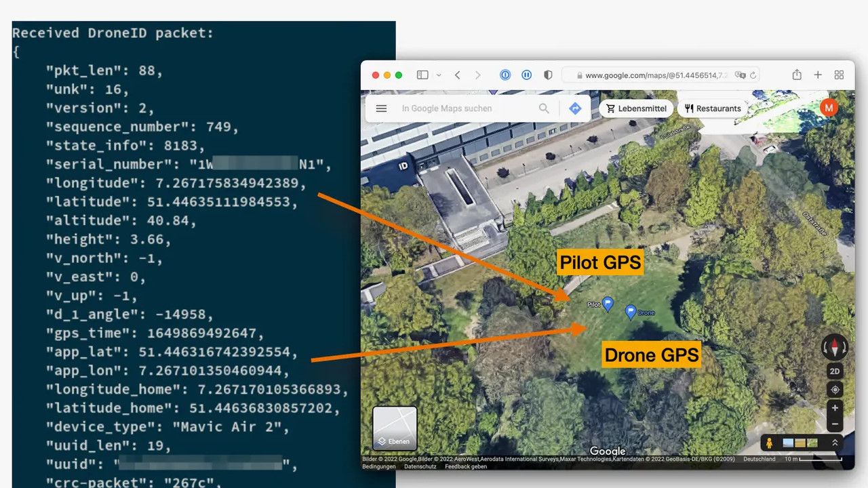Screen dimensions: 868x488
Task: Select the Lebensmittel category chip
Action: click(x=636, y=108)
